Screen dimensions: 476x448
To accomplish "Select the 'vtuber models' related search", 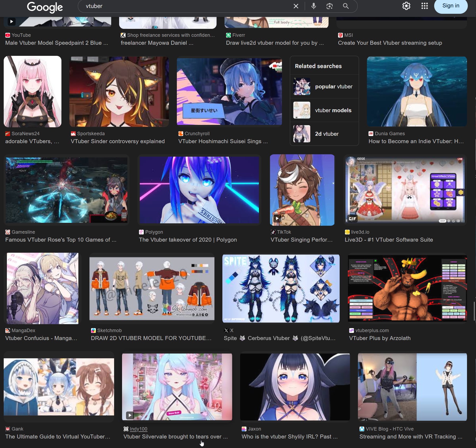I will coord(324,110).
